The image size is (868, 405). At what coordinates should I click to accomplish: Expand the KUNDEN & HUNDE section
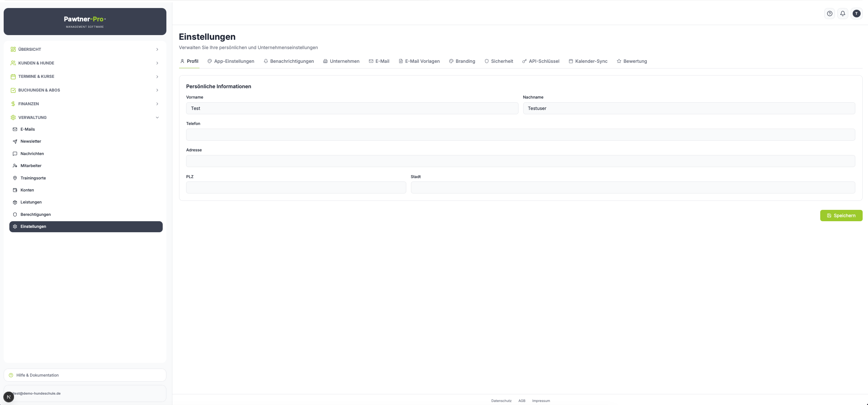(x=85, y=63)
